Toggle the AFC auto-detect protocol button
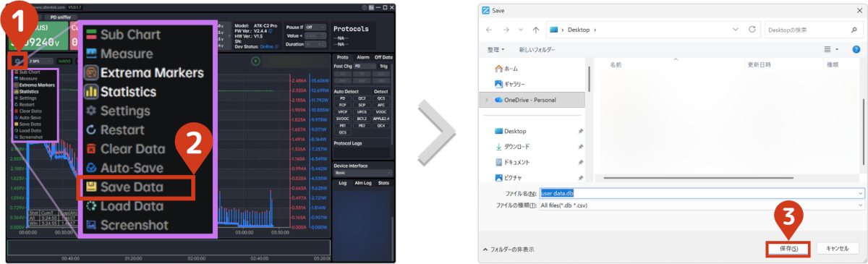Screen dimensions: 868x264 point(382,105)
